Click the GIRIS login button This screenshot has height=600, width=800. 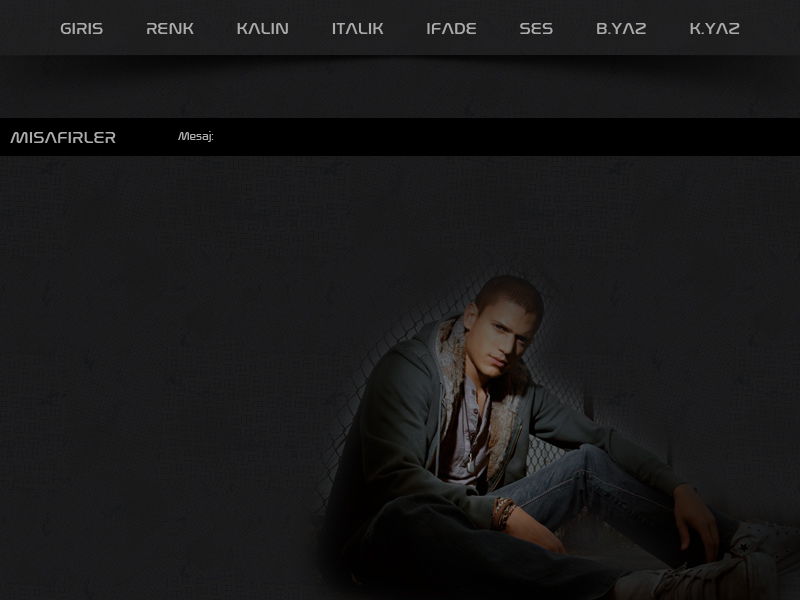[x=81, y=28]
